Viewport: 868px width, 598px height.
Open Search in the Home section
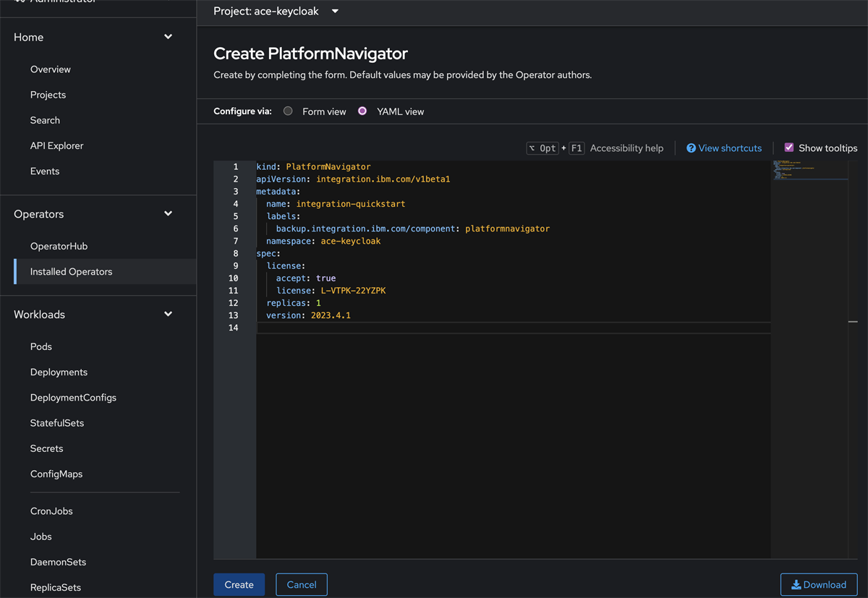[x=45, y=120]
